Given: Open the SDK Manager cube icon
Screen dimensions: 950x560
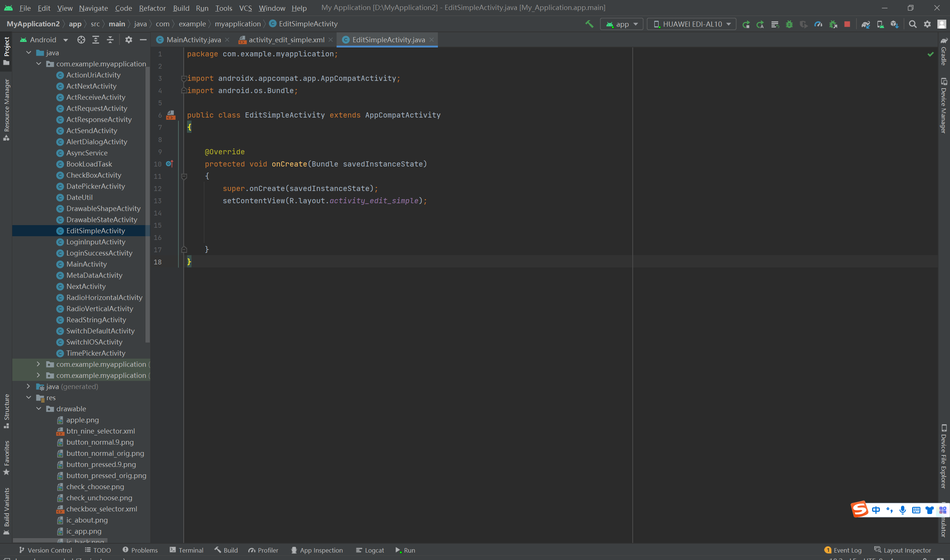Looking at the screenshot, I should [x=894, y=24].
